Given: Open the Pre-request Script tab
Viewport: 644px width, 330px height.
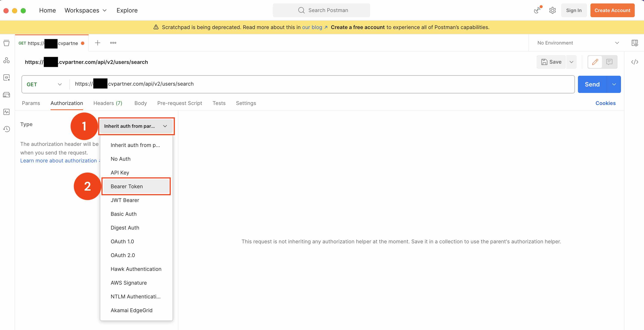Looking at the screenshot, I should 179,103.
